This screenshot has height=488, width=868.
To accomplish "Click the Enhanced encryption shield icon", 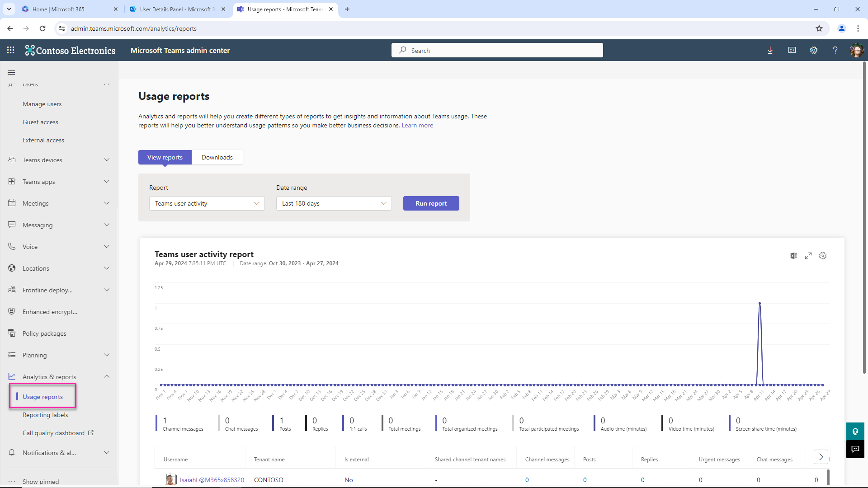I will (12, 312).
